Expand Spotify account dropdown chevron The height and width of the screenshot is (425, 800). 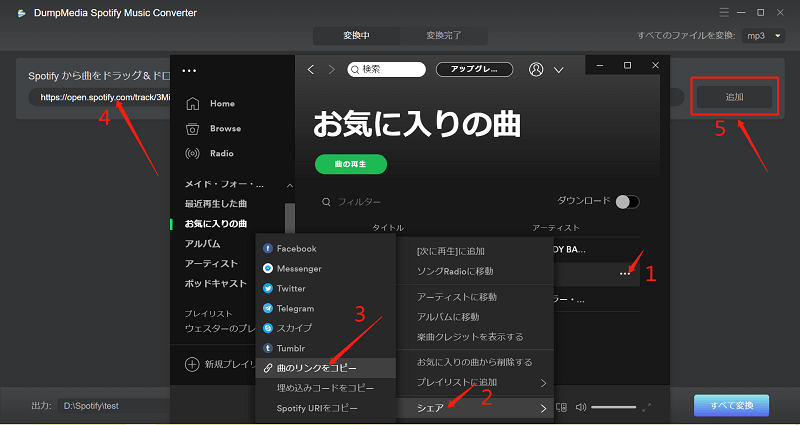(559, 70)
